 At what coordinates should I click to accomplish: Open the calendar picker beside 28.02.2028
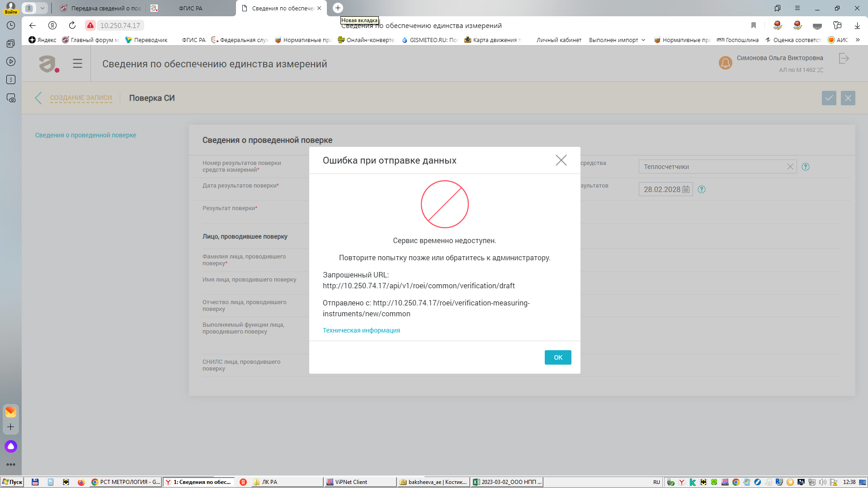coord(686,189)
